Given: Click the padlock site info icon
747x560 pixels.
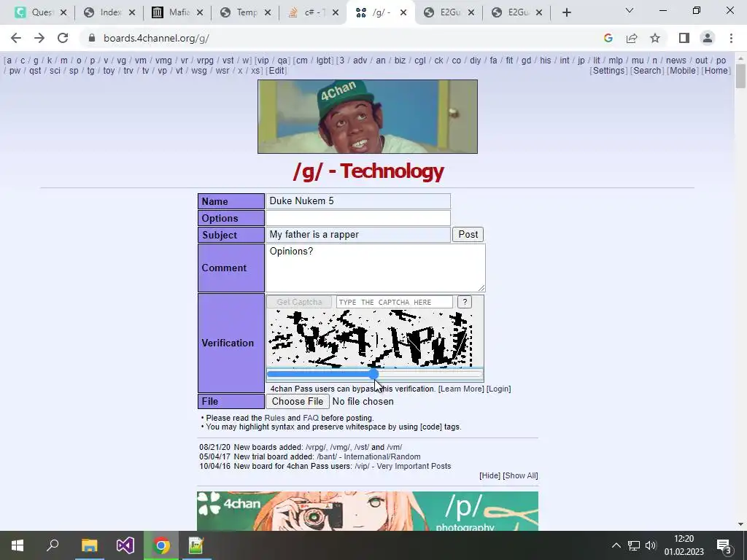Looking at the screenshot, I should point(92,38).
